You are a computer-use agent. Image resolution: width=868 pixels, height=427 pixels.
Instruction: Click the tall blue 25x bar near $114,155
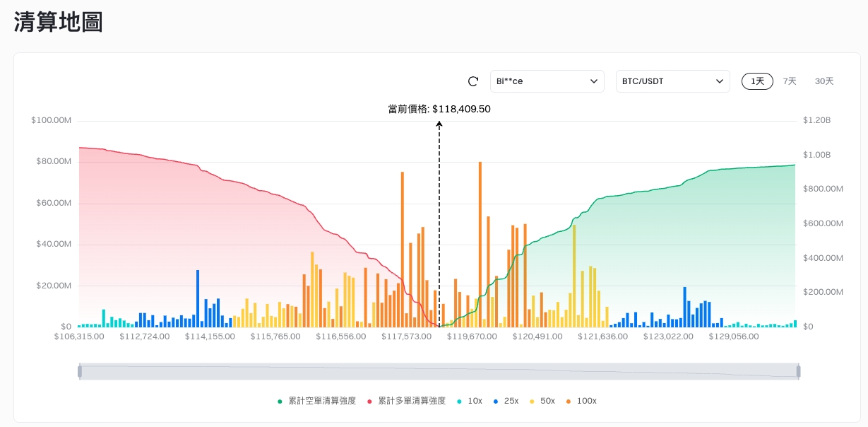(198, 298)
